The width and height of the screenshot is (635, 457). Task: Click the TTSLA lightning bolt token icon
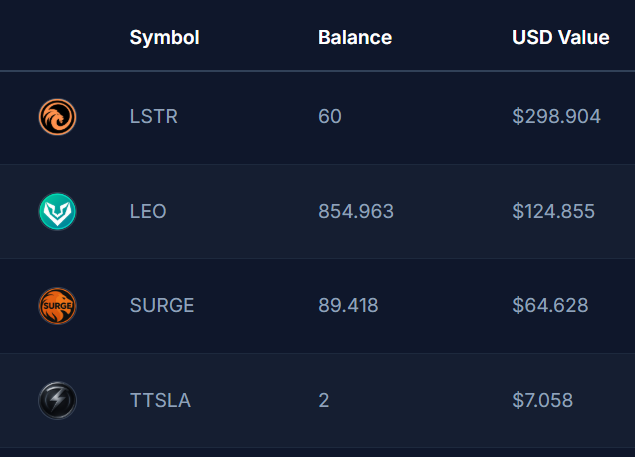pyautogui.click(x=57, y=400)
